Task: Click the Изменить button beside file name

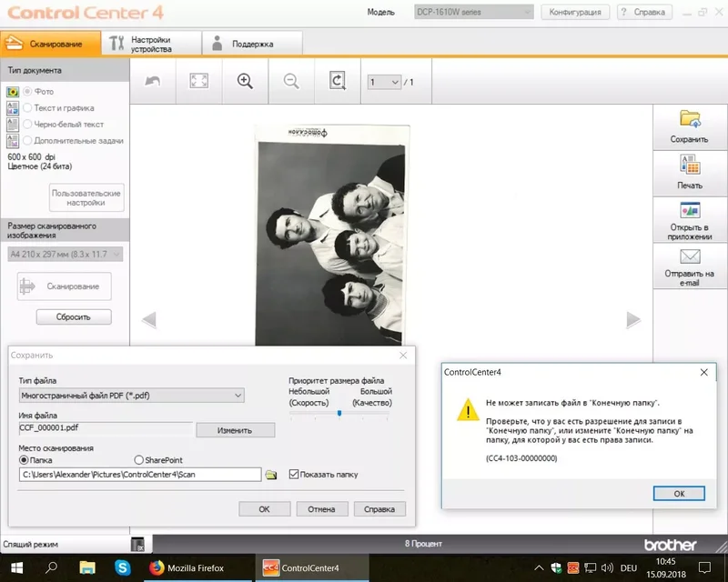Action: click(235, 430)
